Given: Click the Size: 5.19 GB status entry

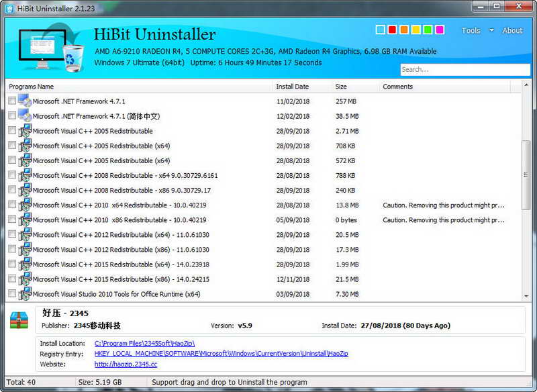Looking at the screenshot, I should click(x=100, y=382).
